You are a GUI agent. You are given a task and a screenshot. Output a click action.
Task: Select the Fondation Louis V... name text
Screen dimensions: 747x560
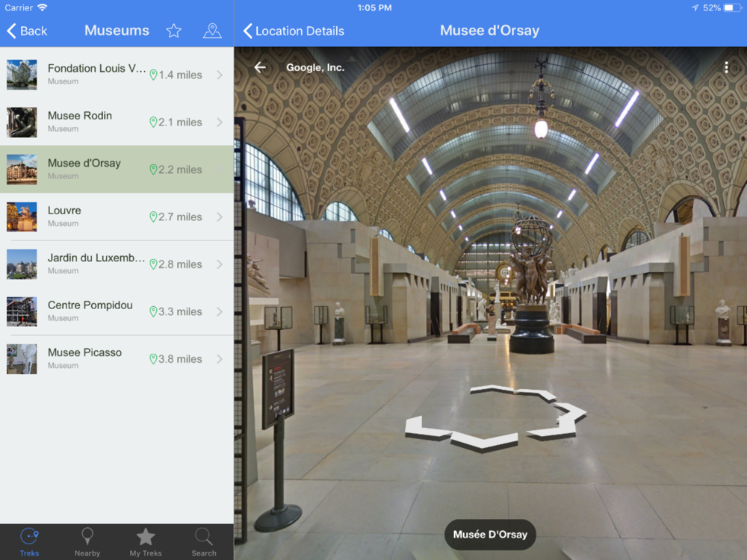(x=96, y=69)
